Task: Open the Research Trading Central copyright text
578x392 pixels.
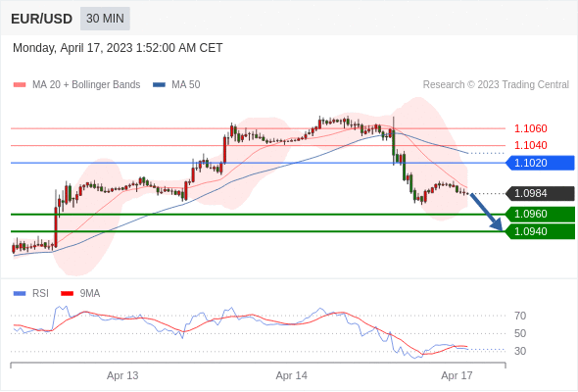Action: point(496,85)
